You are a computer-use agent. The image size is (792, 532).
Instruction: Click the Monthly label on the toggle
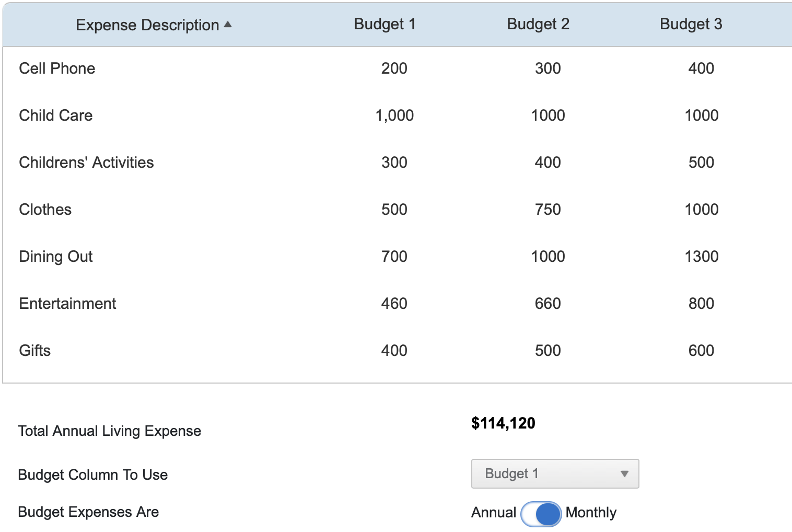[x=590, y=513]
